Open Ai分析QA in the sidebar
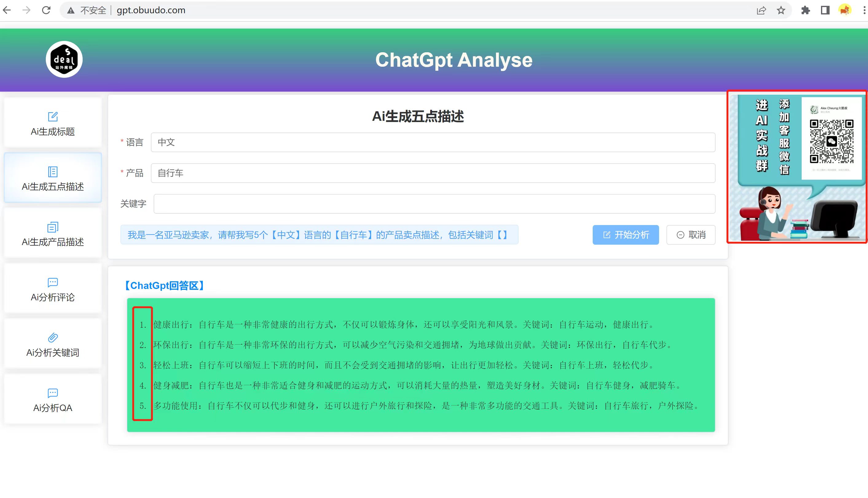868x498 pixels. [53, 399]
